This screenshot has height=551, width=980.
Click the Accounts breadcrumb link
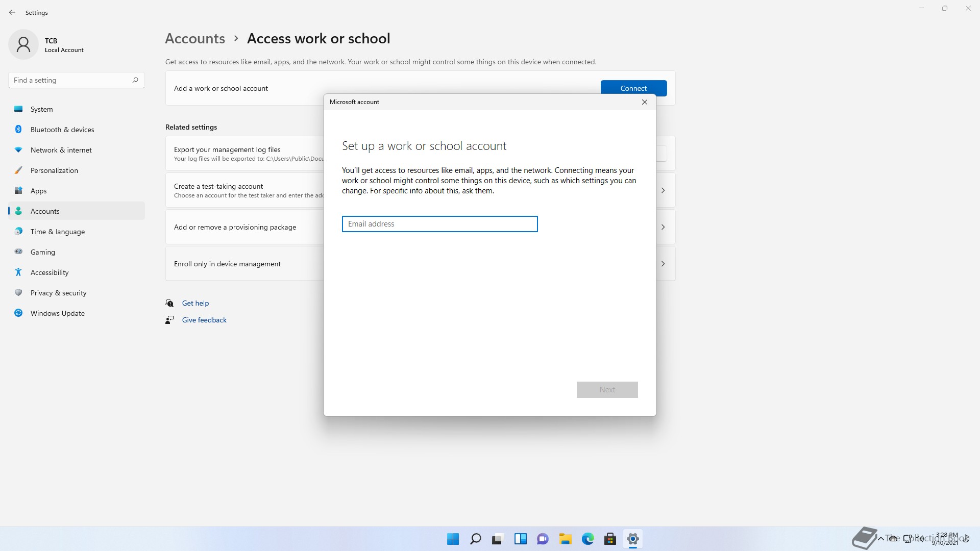coord(195,38)
